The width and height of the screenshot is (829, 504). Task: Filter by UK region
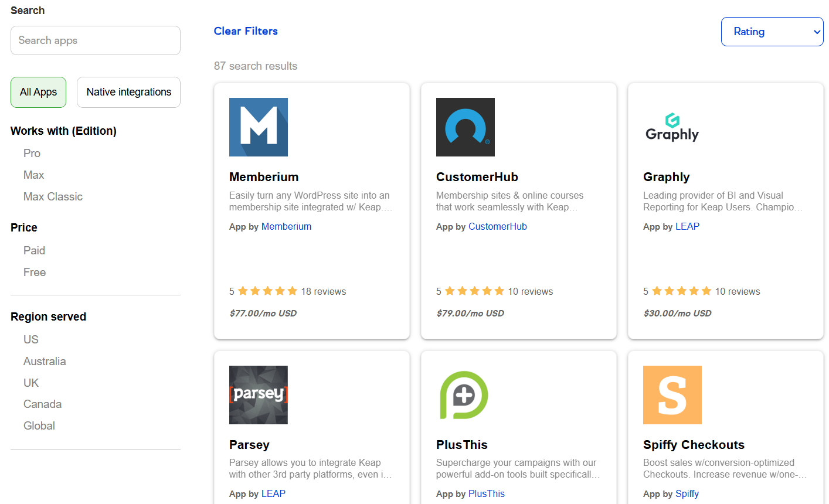(x=30, y=383)
